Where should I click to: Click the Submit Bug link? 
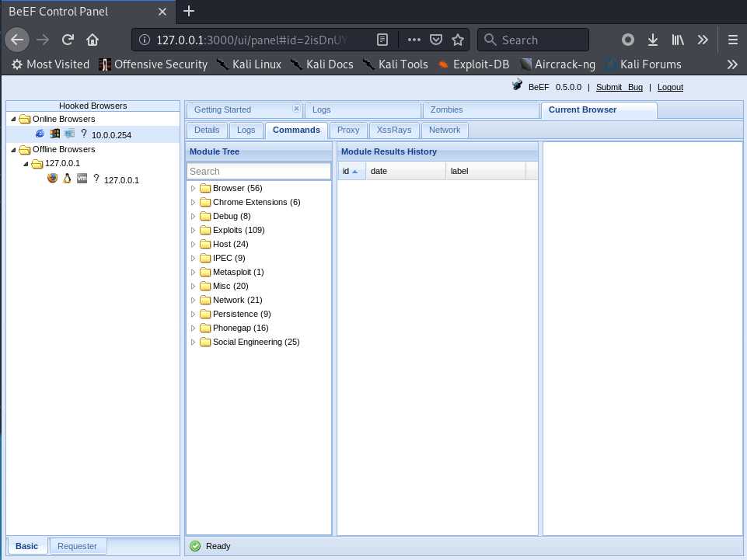620,87
